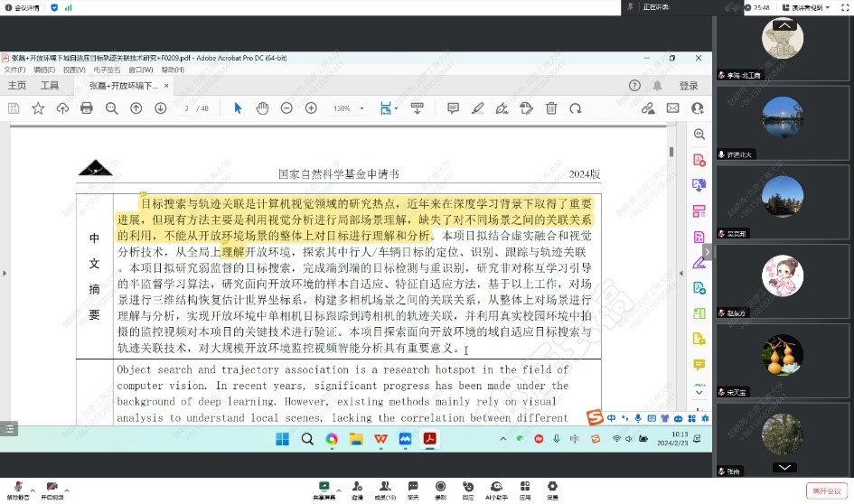Open the 文件 menu
The height and width of the screenshot is (504, 854).
14,70
